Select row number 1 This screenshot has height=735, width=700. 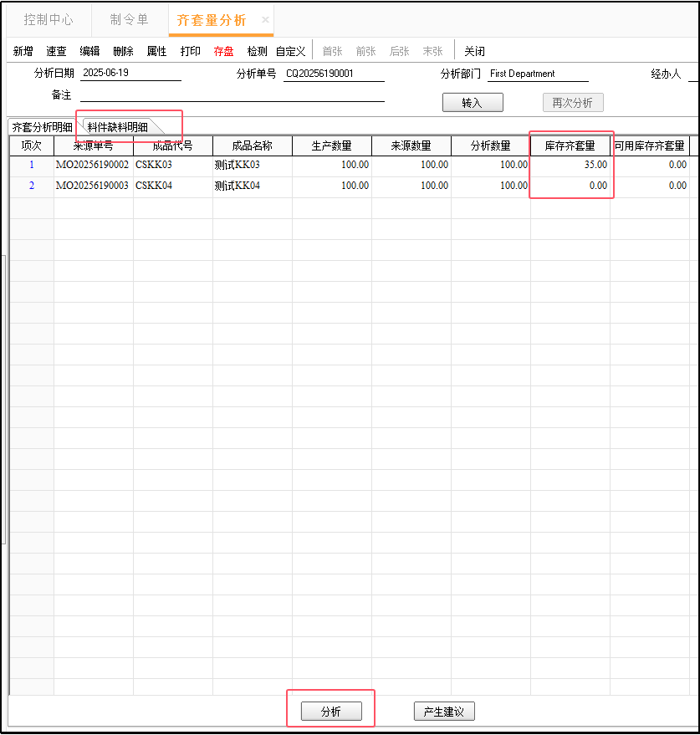(x=32, y=165)
